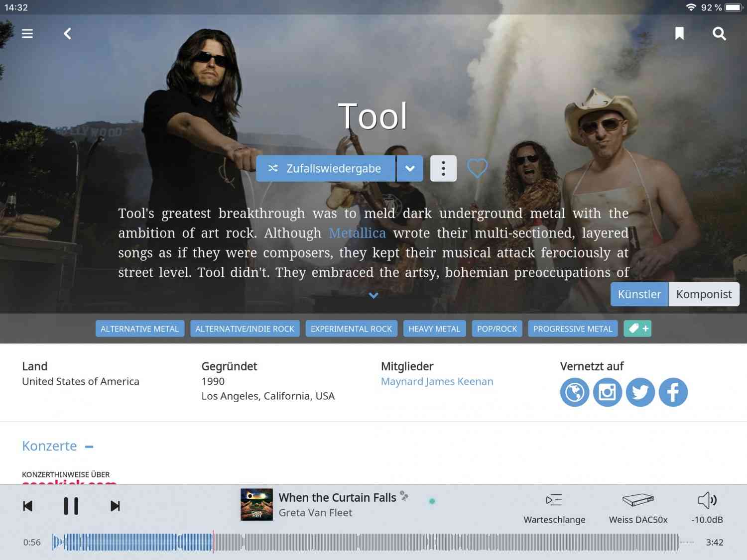Open the Greta Van Fleet artist name in player
The image size is (747, 560).
coord(315,513)
